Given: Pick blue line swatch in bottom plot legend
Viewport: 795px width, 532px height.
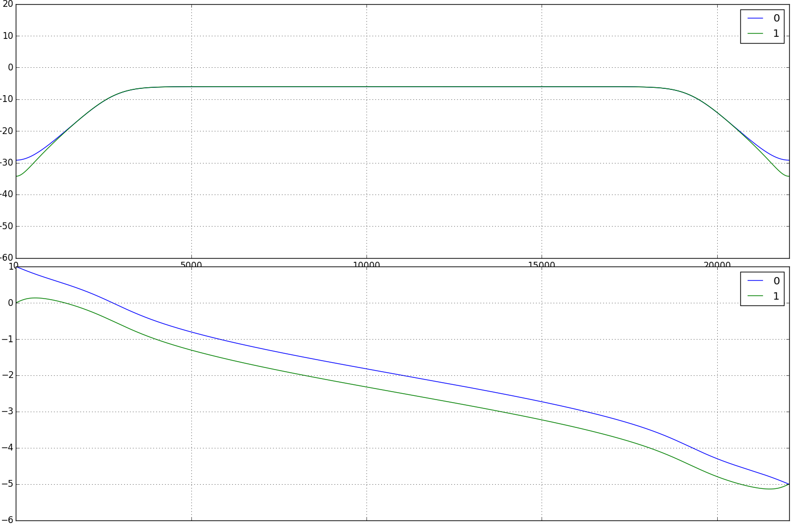Looking at the screenshot, I should pyautogui.click(x=755, y=281).
